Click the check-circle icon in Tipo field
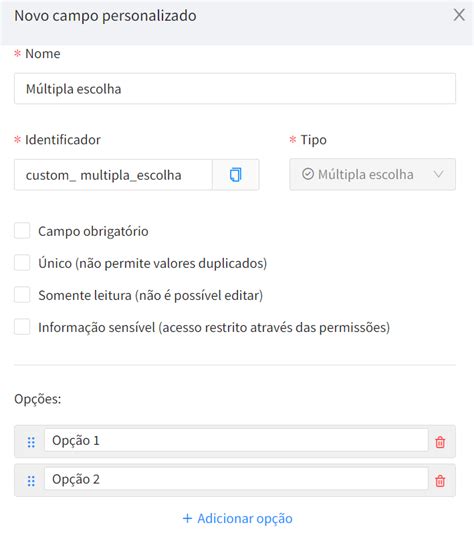 (308, 174)
